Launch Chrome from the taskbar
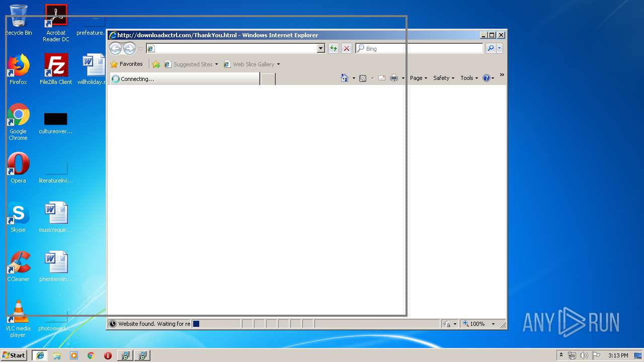The height and width of the screenshot is (362, 644). pos(91,355)
